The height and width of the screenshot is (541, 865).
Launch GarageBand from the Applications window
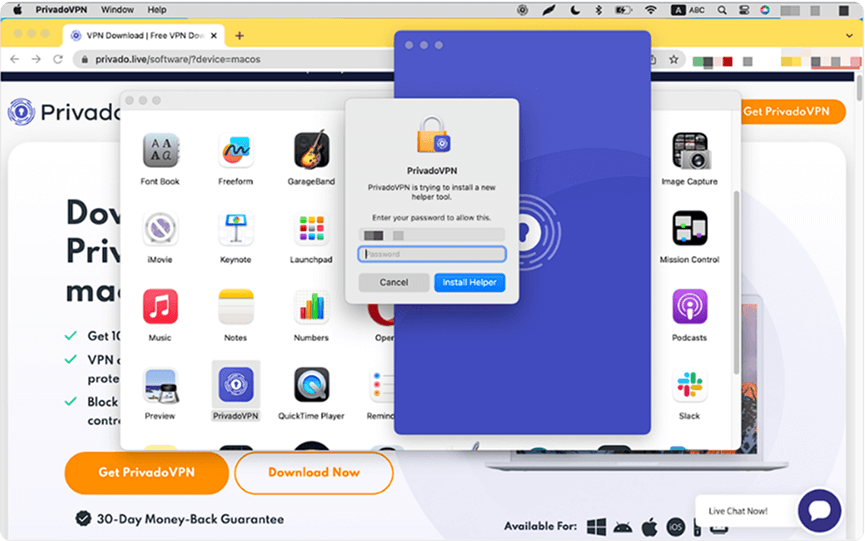coord(311,150)
